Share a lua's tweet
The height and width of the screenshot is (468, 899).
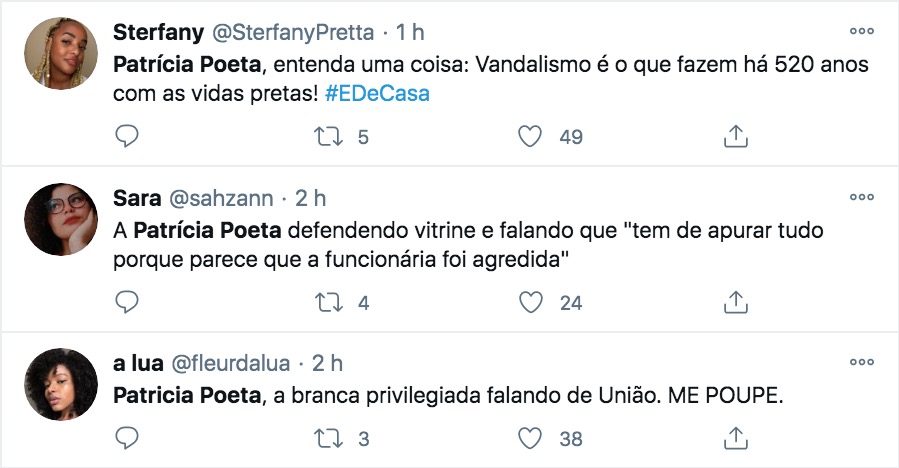pos(735,438)
